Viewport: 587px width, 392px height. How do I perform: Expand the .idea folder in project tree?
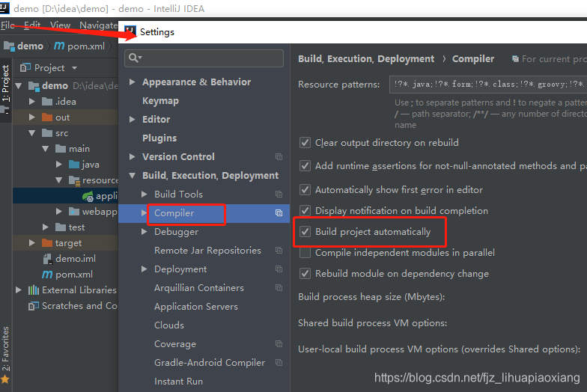[x=31, y=102]
